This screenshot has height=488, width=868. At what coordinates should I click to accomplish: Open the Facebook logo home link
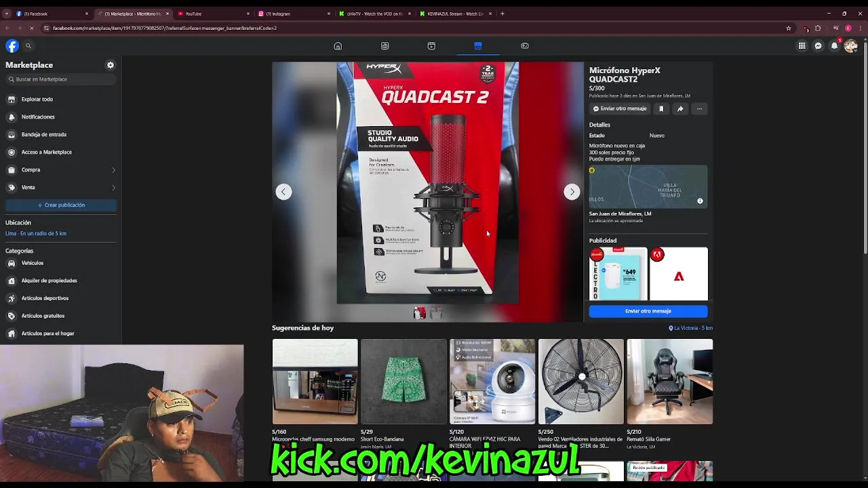click(x=12, y=45)
